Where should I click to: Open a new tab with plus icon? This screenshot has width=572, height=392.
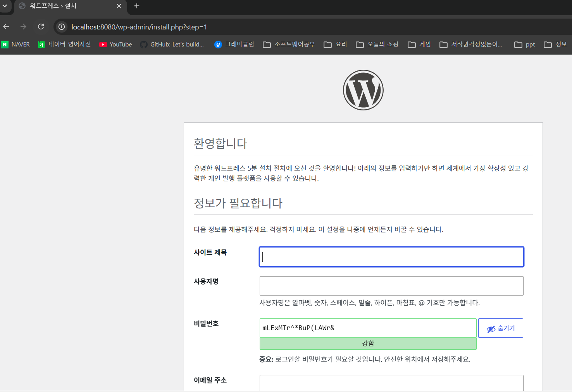coord(137,6)
